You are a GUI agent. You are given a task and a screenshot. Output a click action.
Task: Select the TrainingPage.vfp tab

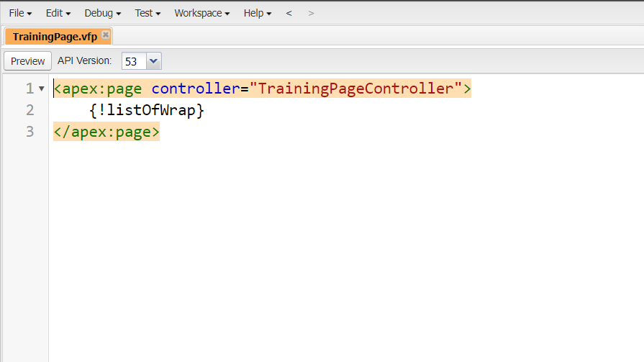click(55, 36)
